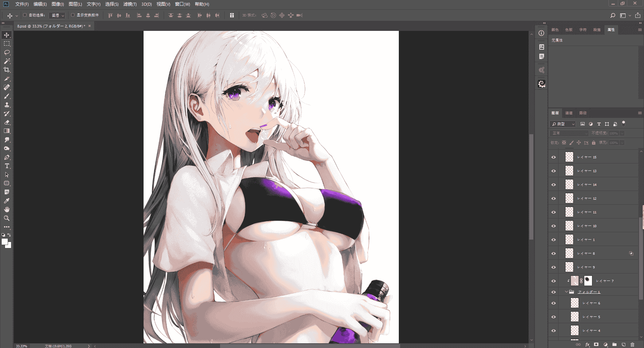Switch to the 字符 panel tab
Screen dimensions: 644x348
[583, 30]
